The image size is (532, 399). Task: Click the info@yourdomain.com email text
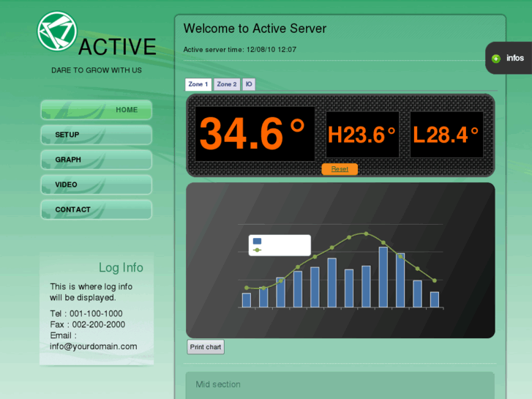94,346
